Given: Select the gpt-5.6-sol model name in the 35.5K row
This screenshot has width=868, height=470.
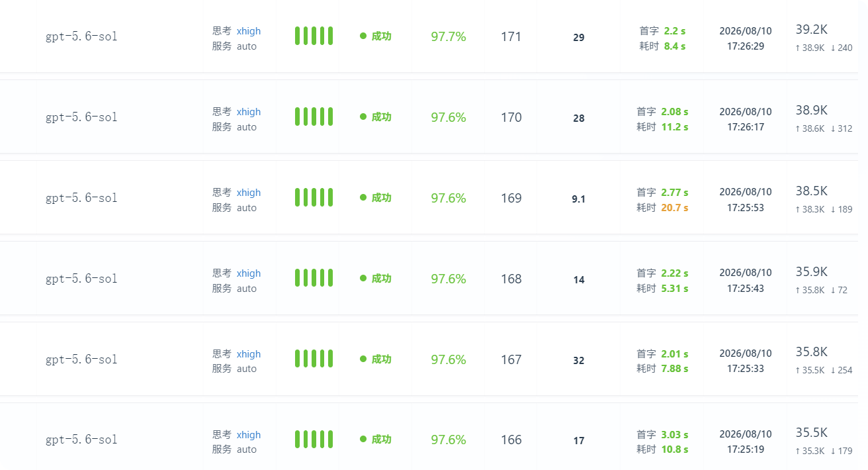Looking at the screenshot, I should [x=81, y=440].
